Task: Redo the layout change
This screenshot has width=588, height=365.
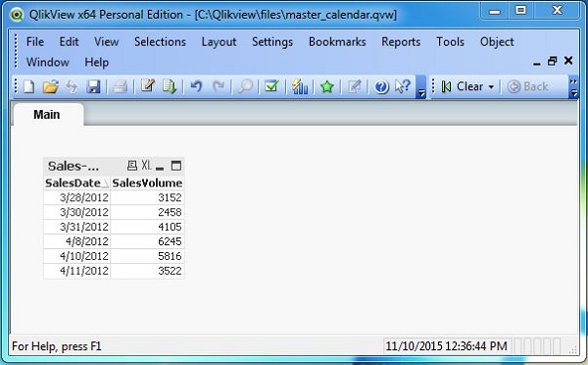Action: (x=219, y=86)
